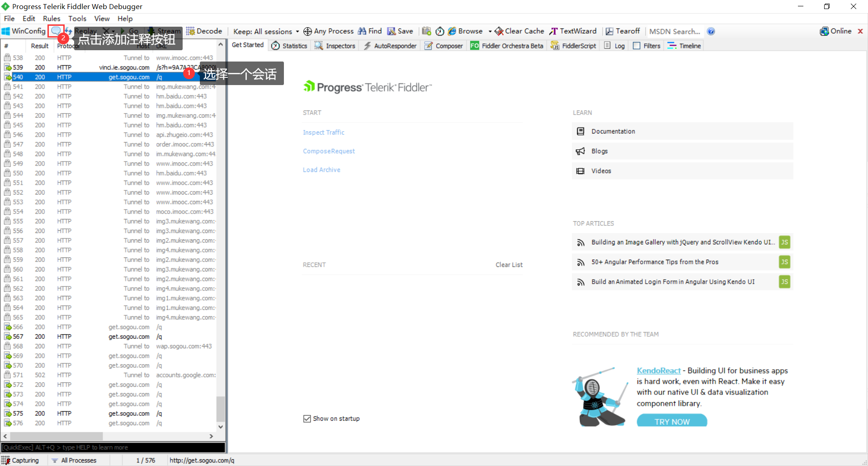This screenshot has width=868, height=466.
Task: Click the Online network status indicator
Action: coord(835,31)
